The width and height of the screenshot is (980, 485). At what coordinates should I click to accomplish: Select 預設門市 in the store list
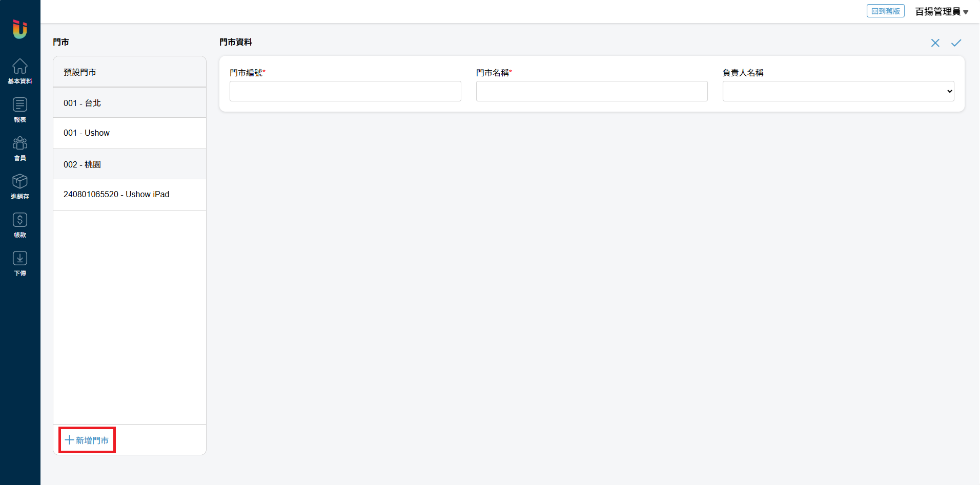[x=130, y=72]
